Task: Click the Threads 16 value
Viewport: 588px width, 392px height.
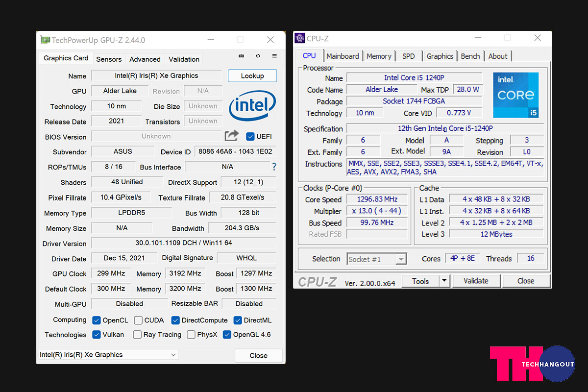Action: (531, 258)
